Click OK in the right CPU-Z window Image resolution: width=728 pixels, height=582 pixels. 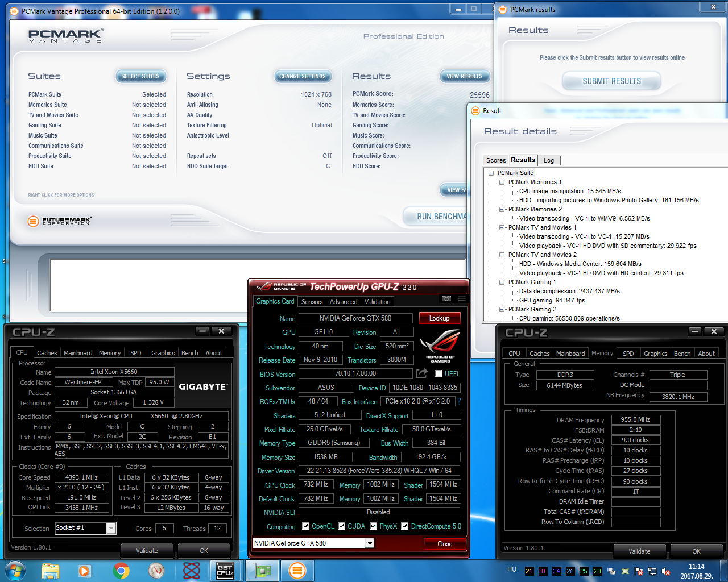[696, 551]
